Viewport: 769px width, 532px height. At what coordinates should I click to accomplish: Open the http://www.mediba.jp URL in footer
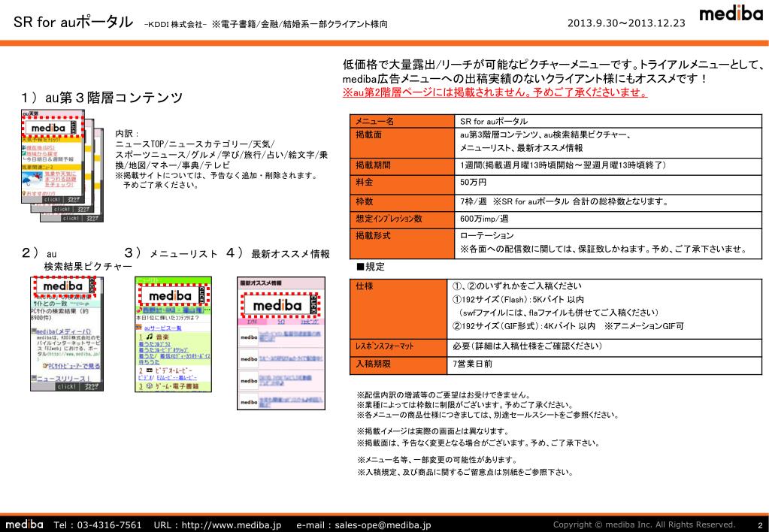(232, 524)
